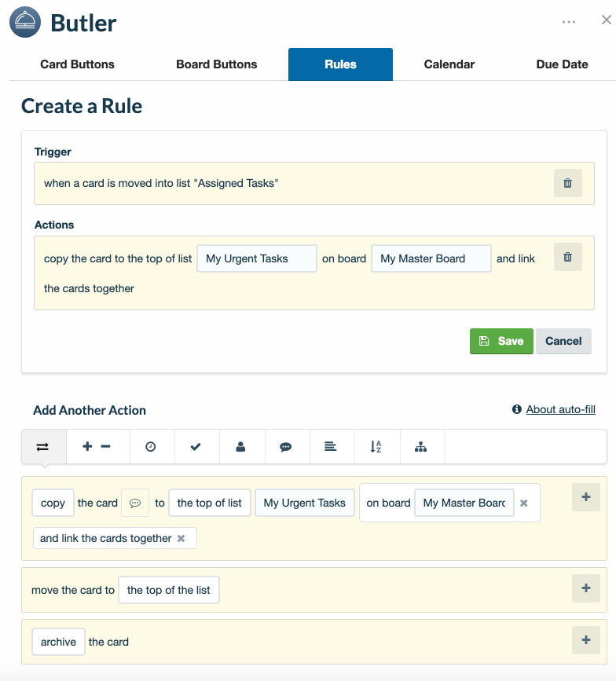This screenshot has width=616, height=681.
Task: Click the 'Add Another Action' heading
Action: coord(90,411)
